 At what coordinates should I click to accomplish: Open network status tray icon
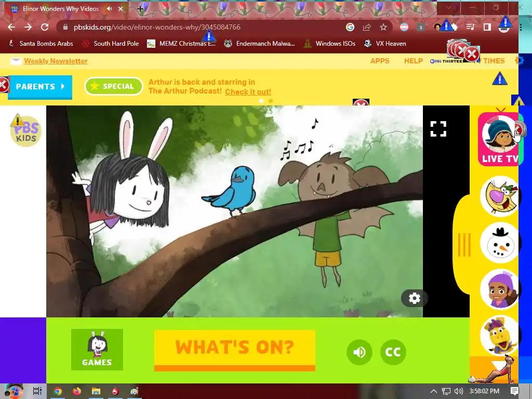[446, 391]
